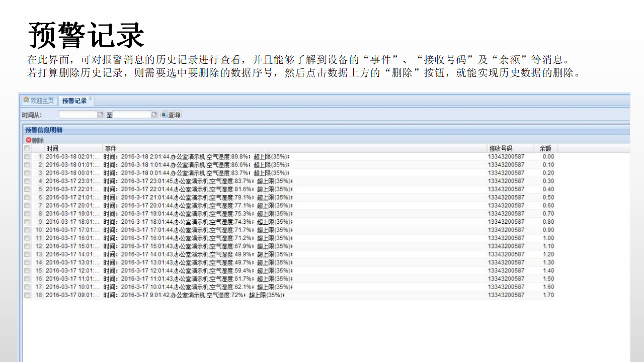644x362 pixels.
Task: Sort by the 余额 column header
Action: pos(545,148)
